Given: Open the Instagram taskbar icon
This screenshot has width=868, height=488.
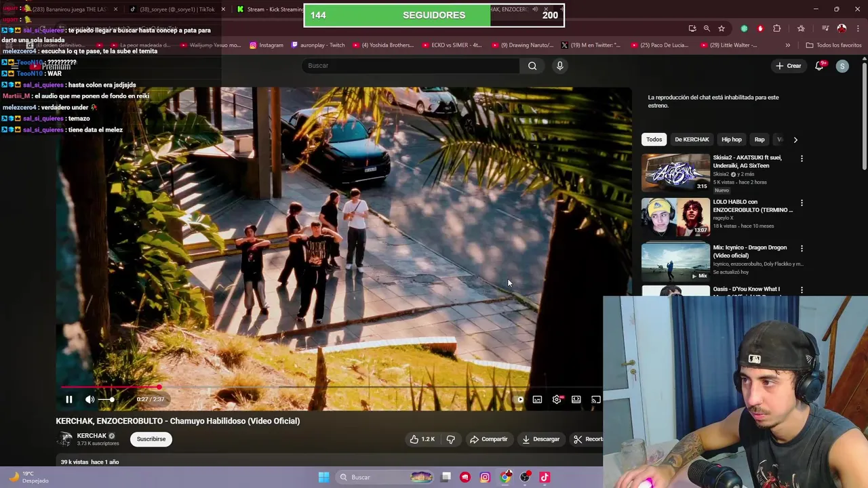Looking at the screenshot, I should click(x=485, y=477).
